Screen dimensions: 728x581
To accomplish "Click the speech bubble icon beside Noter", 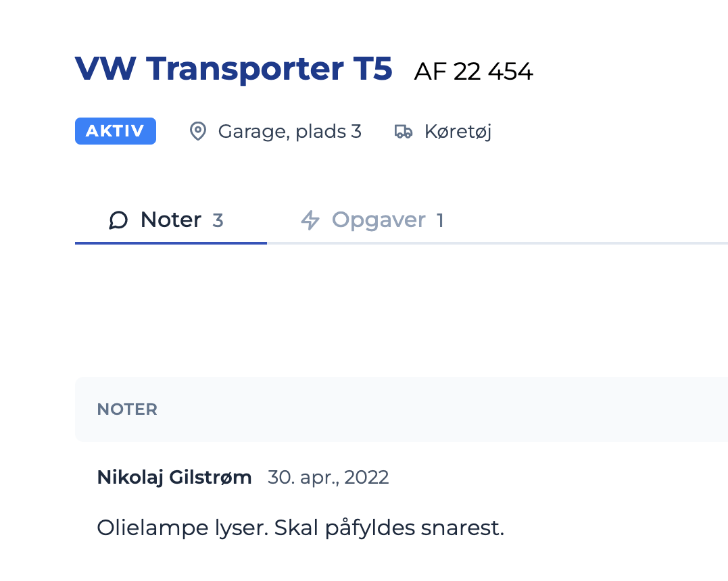I will click(x=118, y=220).
